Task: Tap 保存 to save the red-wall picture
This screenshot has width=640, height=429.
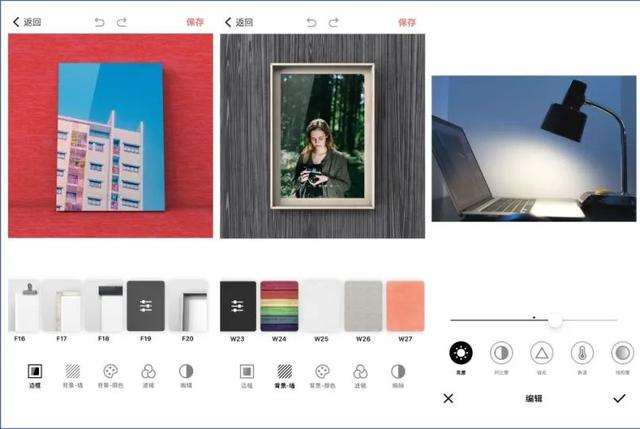Action: [195, 22]
